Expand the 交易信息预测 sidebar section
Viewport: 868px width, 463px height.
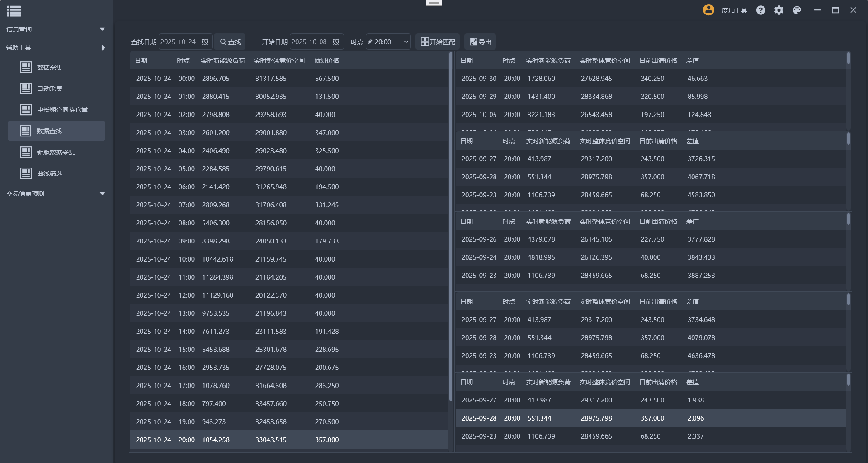(x=102, y=194)
